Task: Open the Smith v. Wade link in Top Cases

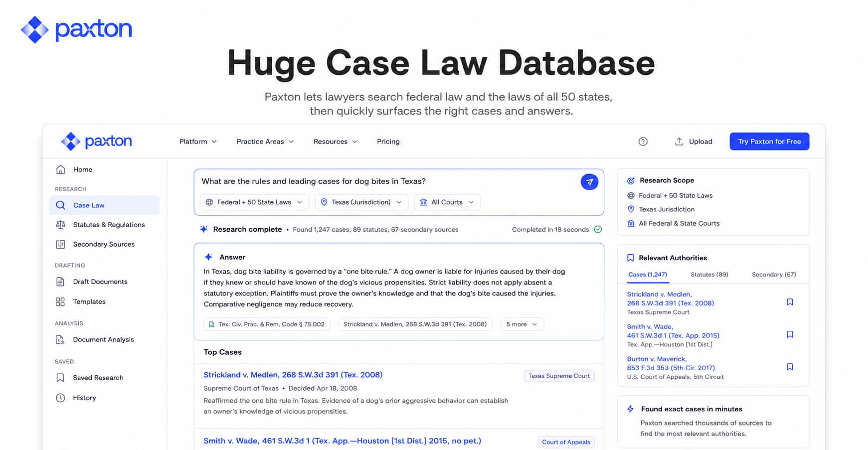Action: coord(342,441)
